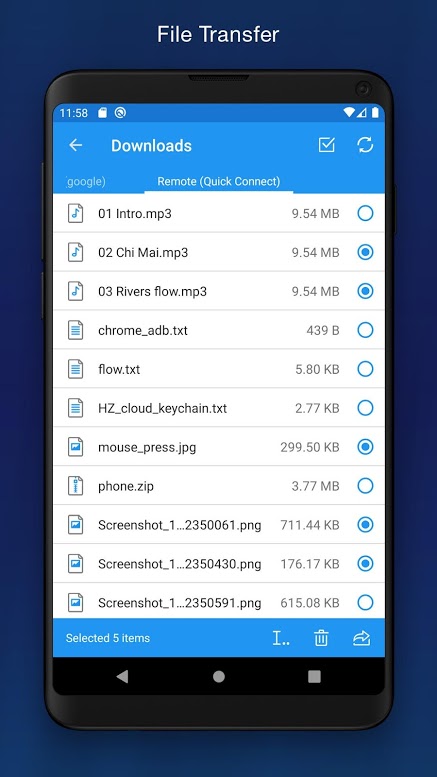Tap the back arrow beside Downloads
Image resolution: width=437 pixels, height=777 pixels.
[75, 145]
